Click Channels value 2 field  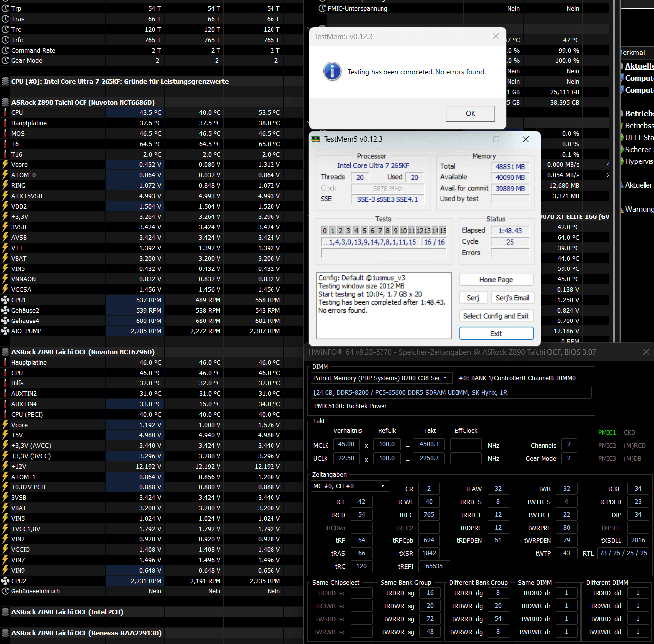[569, 444]
